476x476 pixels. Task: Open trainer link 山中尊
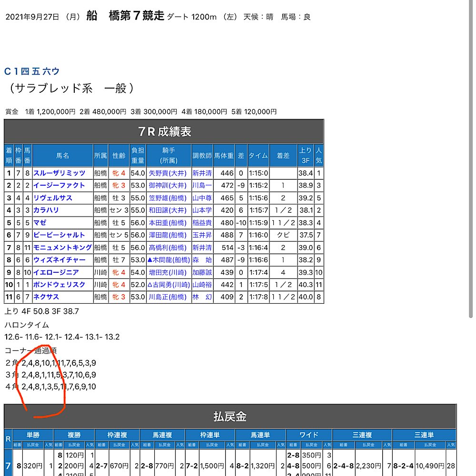(x=202, y=198)
